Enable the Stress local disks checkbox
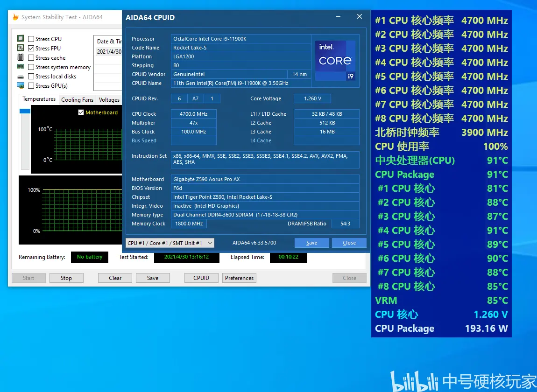537x392 pixels. pyautogui.click(x=31, y=77)
